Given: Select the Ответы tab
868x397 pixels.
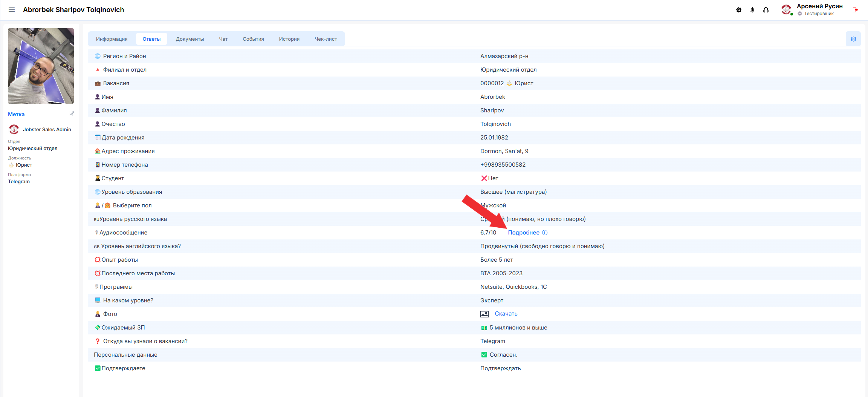Looking at the screenshot, I should [151, 39].
